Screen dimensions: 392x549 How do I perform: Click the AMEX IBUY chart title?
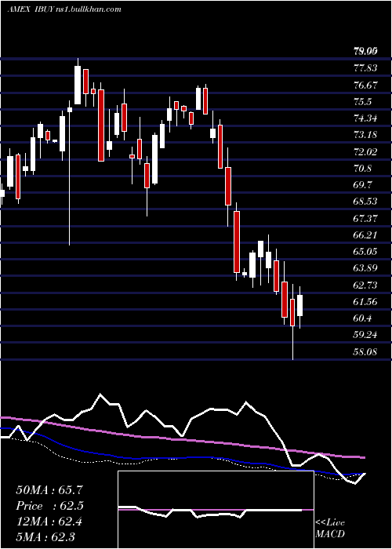point(64,9)
